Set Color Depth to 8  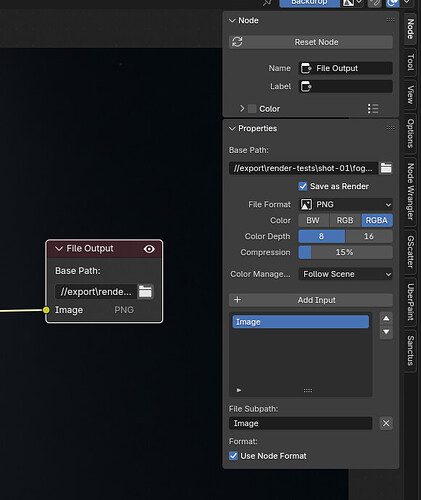point(322,236)
